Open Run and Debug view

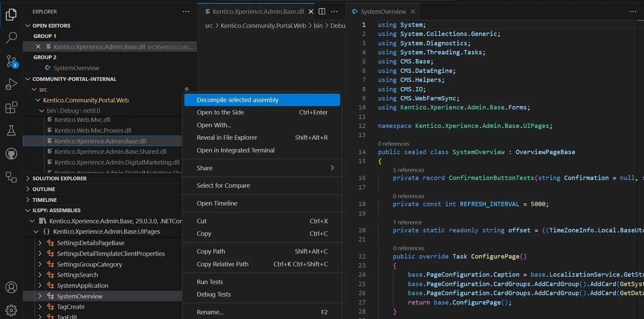pyautogui.click(x=11, y=84)
